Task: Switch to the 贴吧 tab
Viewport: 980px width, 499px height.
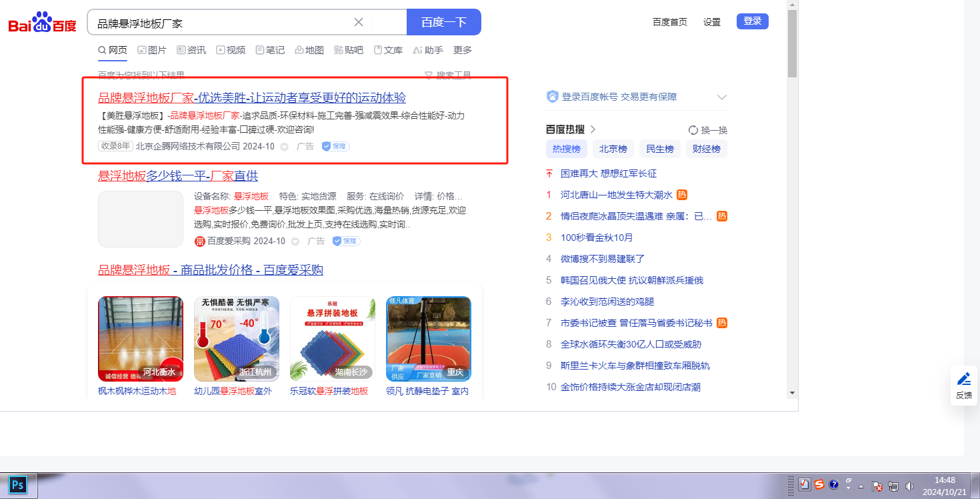Action: point(349,50)
